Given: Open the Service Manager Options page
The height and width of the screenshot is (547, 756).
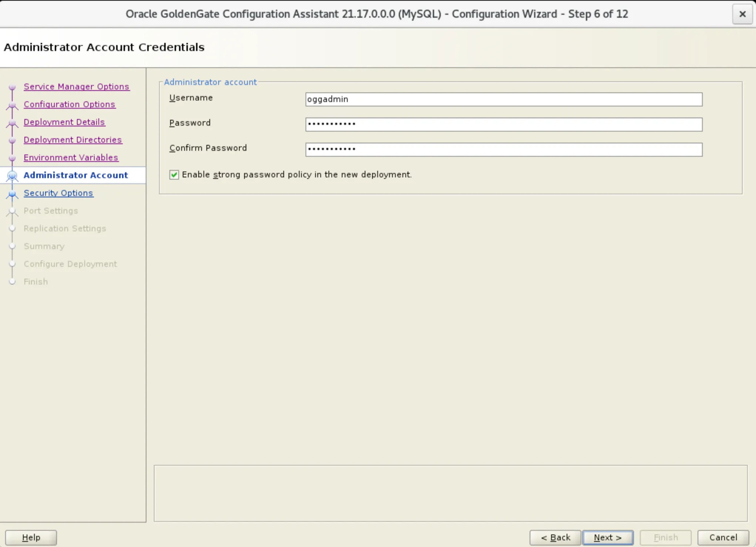Looking at the screenshot, I should pyautogui.click(x=77, y=86).
